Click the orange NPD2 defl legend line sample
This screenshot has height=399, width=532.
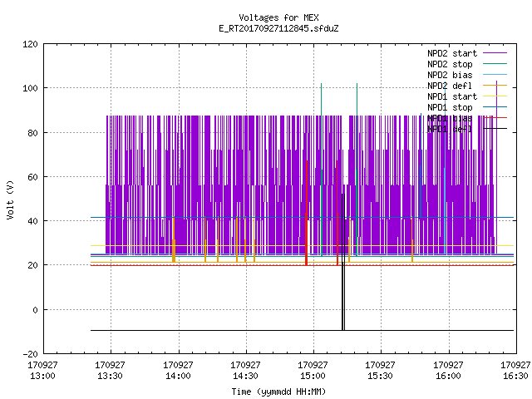(495, 85)
